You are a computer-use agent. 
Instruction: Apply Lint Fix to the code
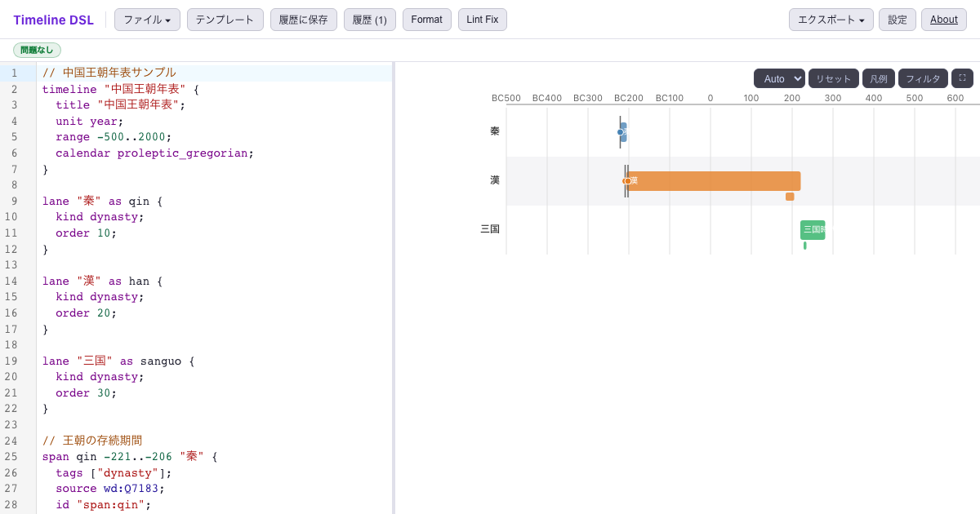(483, 20)
